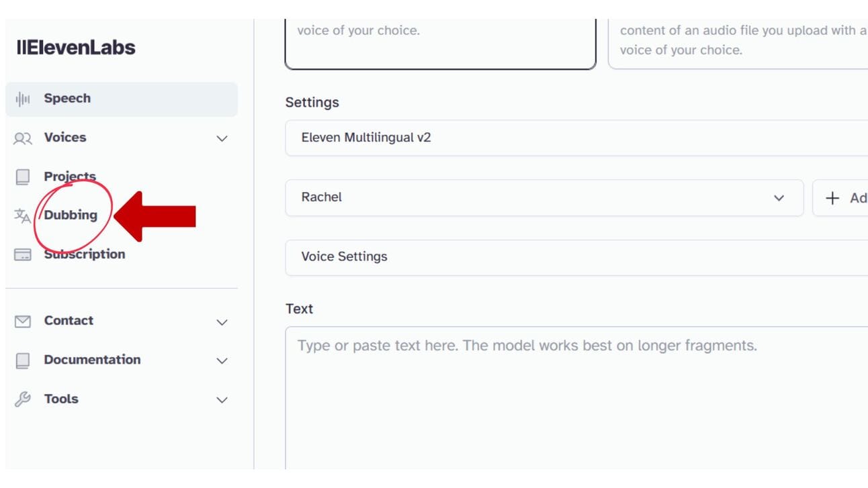868x488 pixels.
Task: Go to the Subscription page
Action: click(85, 254)
